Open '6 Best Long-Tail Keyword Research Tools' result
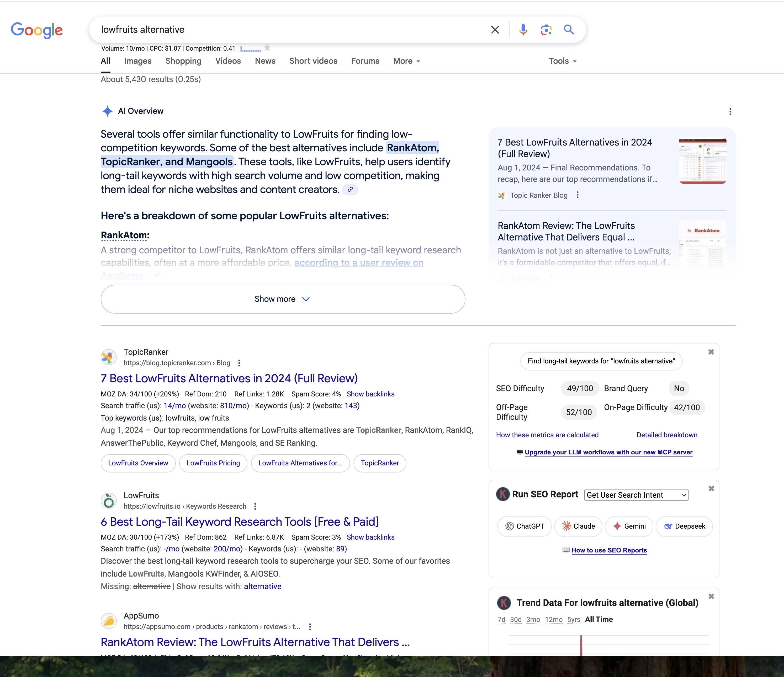The width and height of the screenshot is (784, 677). point(240,522)
